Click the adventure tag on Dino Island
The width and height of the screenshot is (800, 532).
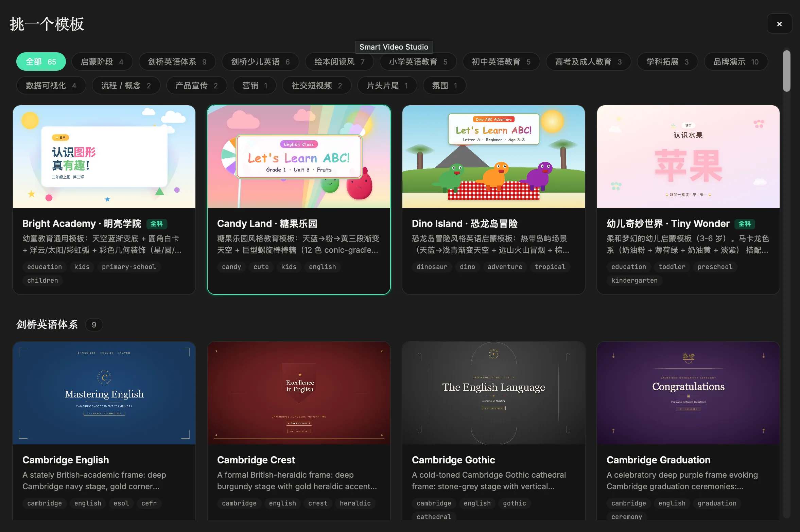505,267
